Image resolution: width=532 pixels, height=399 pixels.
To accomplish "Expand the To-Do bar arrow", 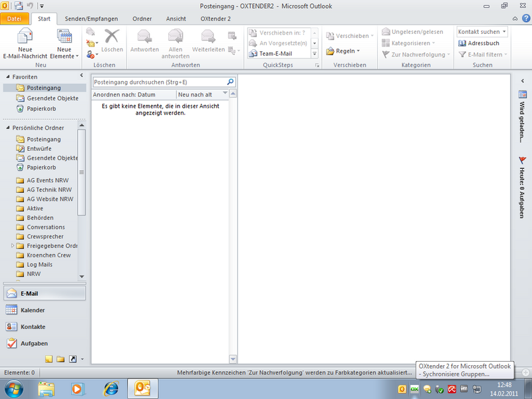I will pos(523,80).
